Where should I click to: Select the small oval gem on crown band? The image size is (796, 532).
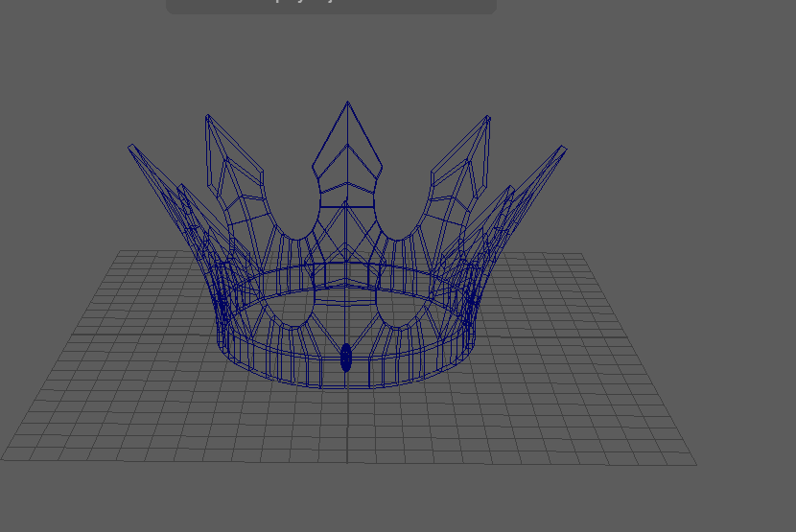(x=346, y=358)
